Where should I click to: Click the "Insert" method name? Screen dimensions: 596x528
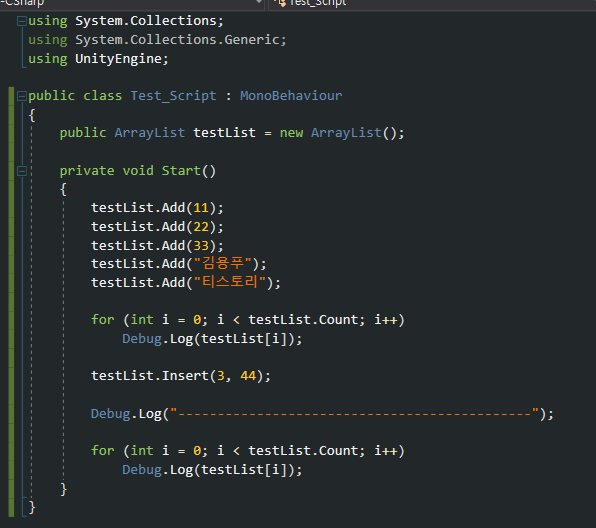tap(185, 376)
